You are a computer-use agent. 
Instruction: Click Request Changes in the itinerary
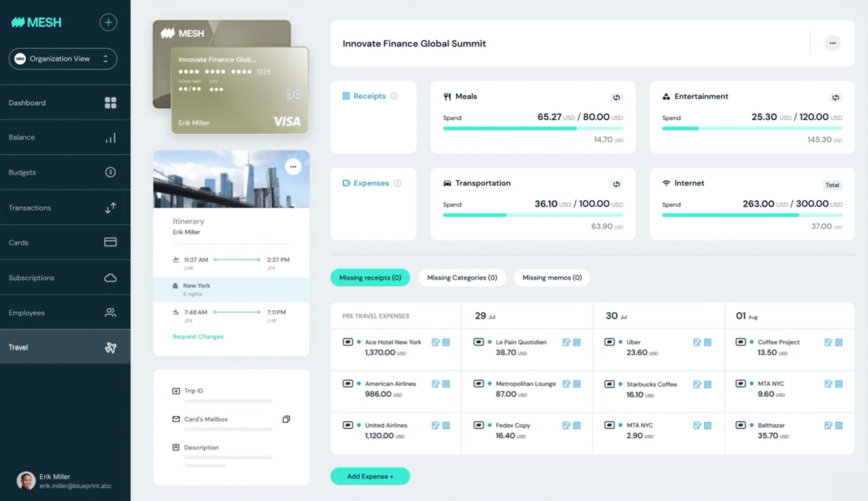[x=198, y=336]
